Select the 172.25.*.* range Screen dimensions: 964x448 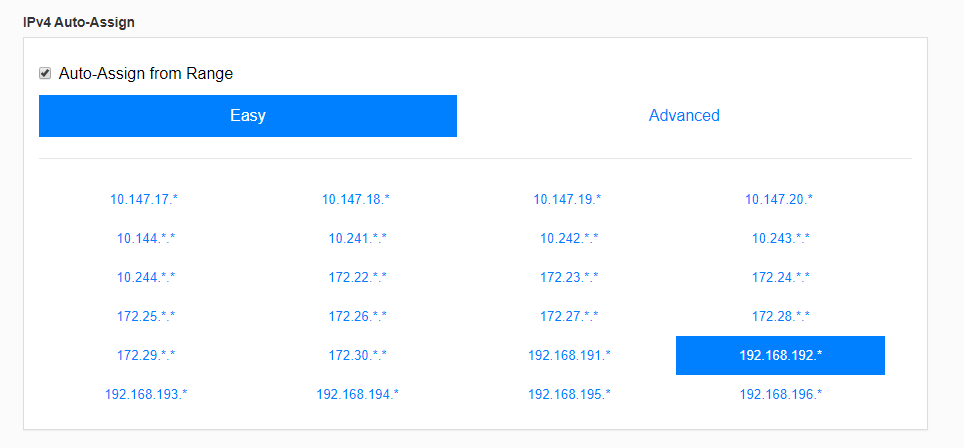click(x=146, y=316)
